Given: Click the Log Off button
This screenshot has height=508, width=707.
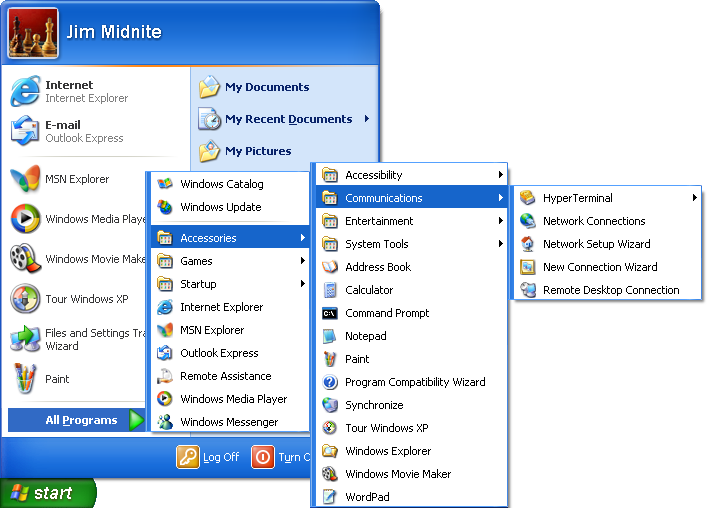Looking at the screenshot, I should click(208, 458).
